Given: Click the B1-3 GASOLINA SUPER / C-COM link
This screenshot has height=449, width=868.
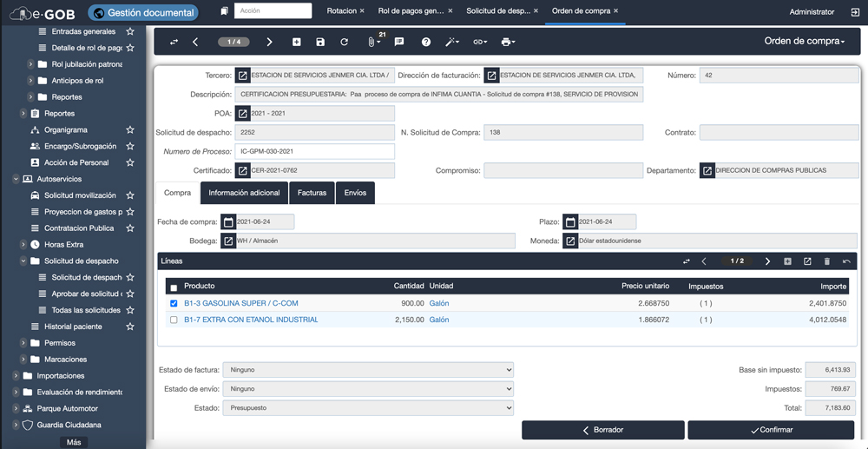Looking at the screenshot, I should [240, 304].
